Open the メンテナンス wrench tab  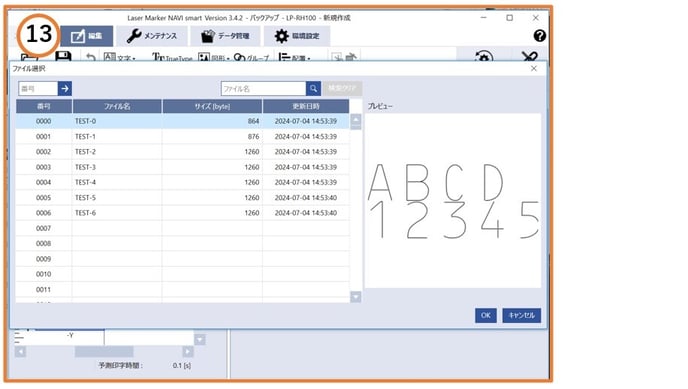coord(152,36)
